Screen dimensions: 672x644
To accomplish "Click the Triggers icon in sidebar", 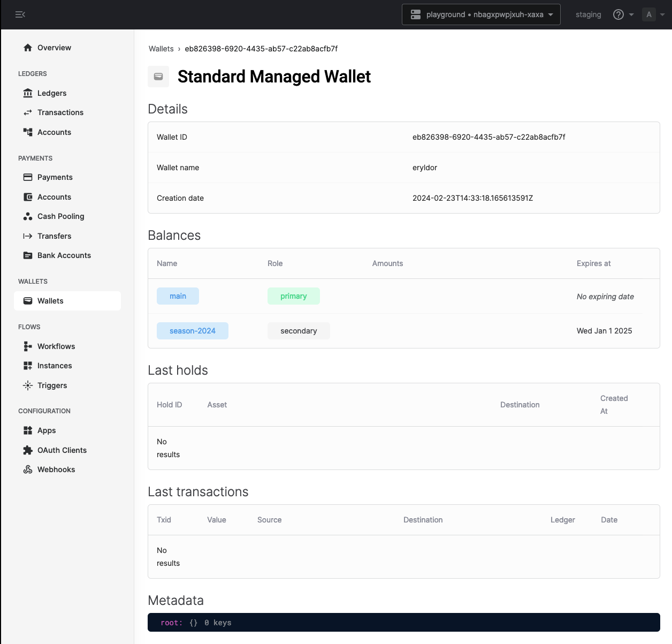I will (x=28, y=385).
